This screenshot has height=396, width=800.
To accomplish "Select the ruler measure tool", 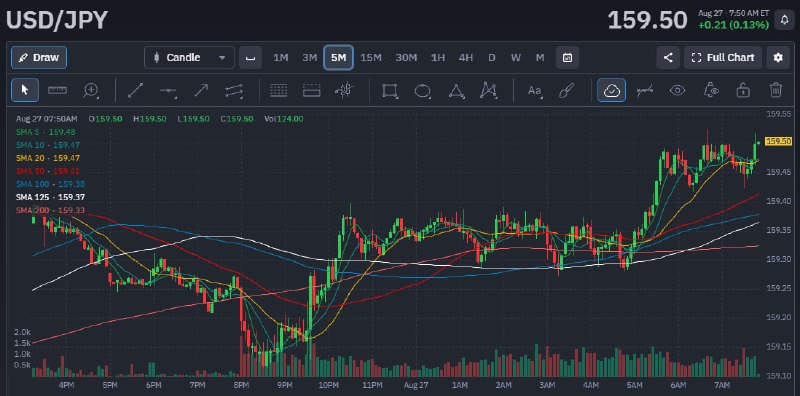I will 58,90.
